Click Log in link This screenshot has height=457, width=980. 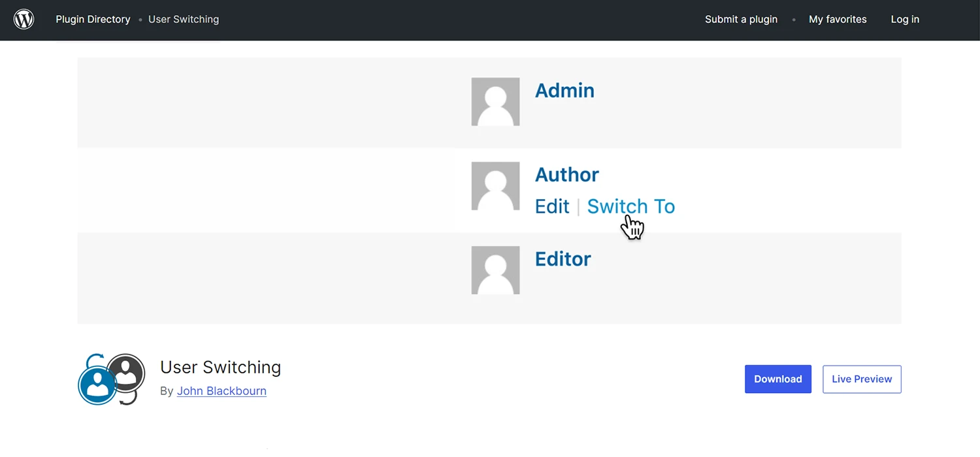(x=905, y=20)
